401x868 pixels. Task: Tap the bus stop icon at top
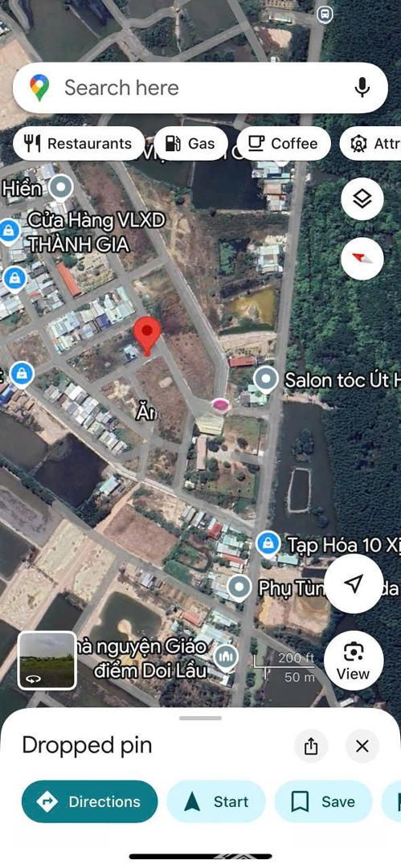coord(325,14)
